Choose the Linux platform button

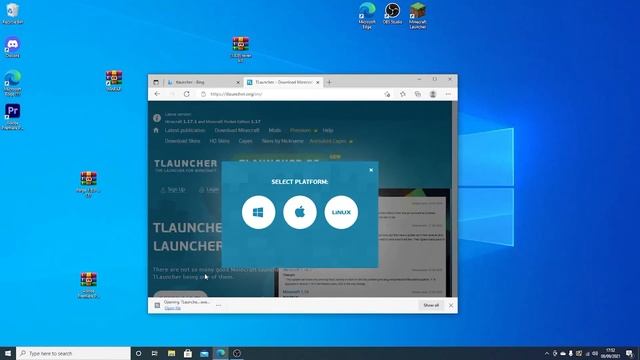(341, 212)
